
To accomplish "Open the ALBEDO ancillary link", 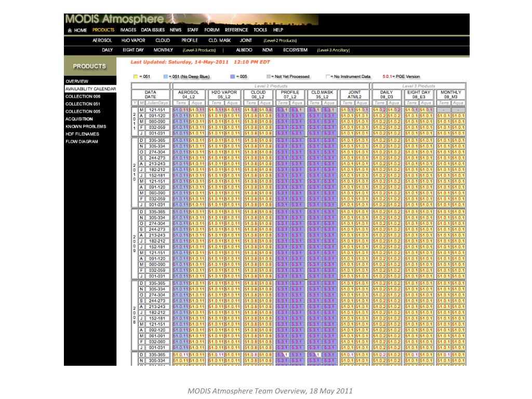I will [244, 50].
